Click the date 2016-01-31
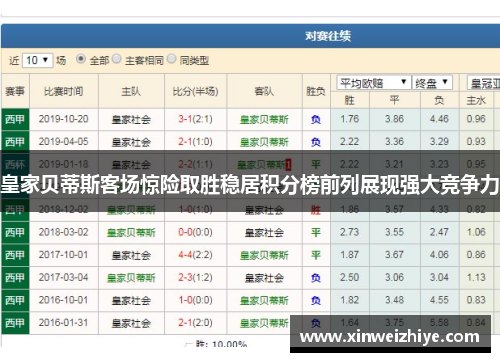This screenshot has height=362, width=500. pos(64,323)
